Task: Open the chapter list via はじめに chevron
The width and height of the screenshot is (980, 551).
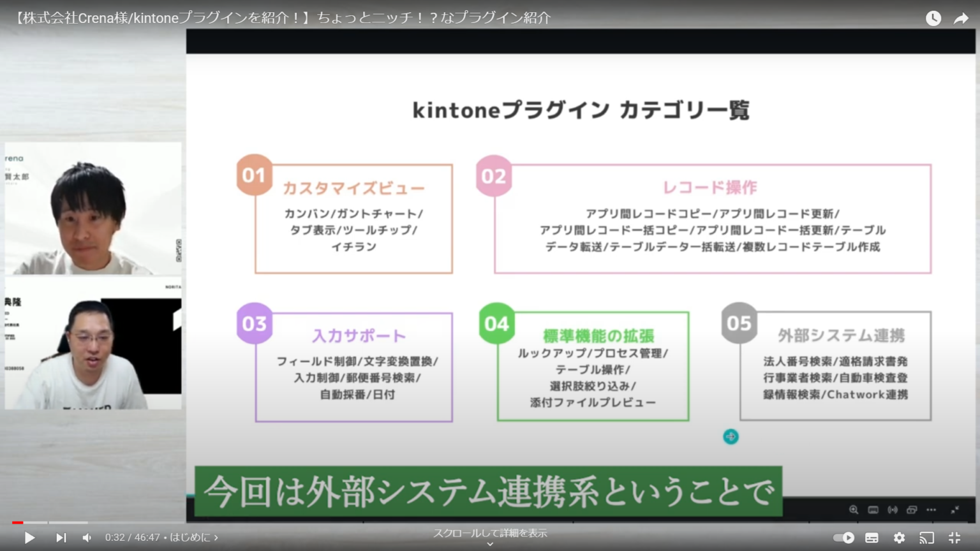Action: pyautogui.click(x=216, y=538)
